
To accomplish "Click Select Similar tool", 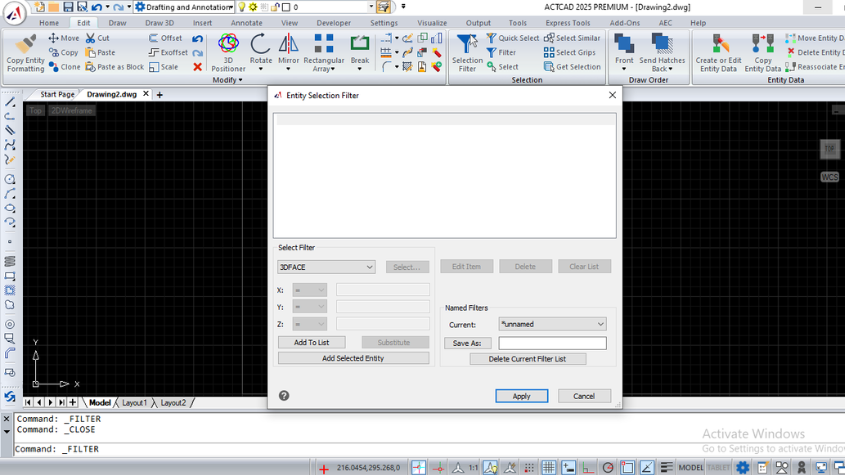I will point(572,38).
